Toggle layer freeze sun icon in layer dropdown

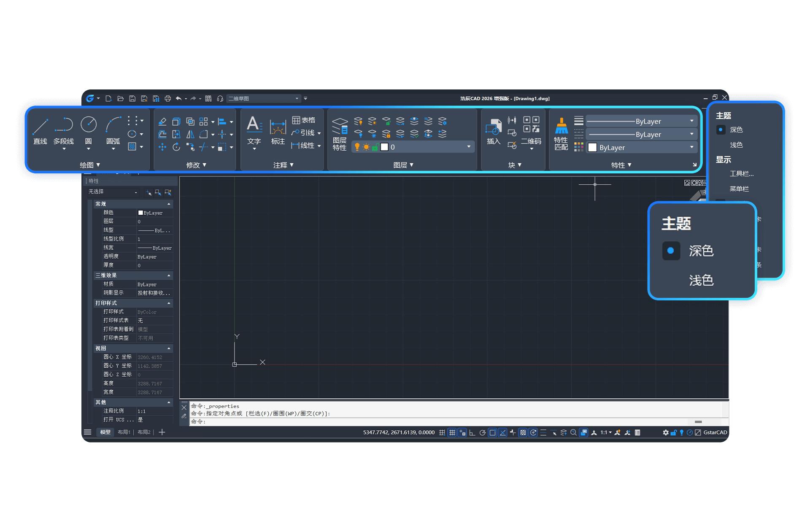[366, 147]
